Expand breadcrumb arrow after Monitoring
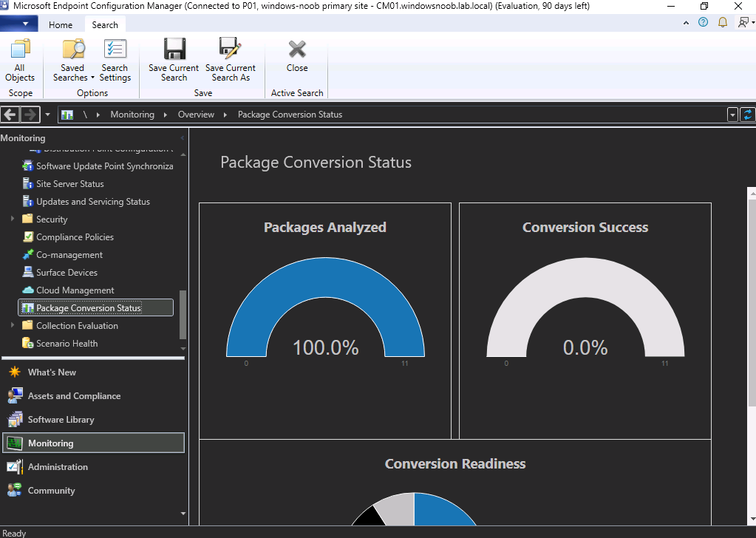This screenshot has width=756, height=538. point(166,115)
